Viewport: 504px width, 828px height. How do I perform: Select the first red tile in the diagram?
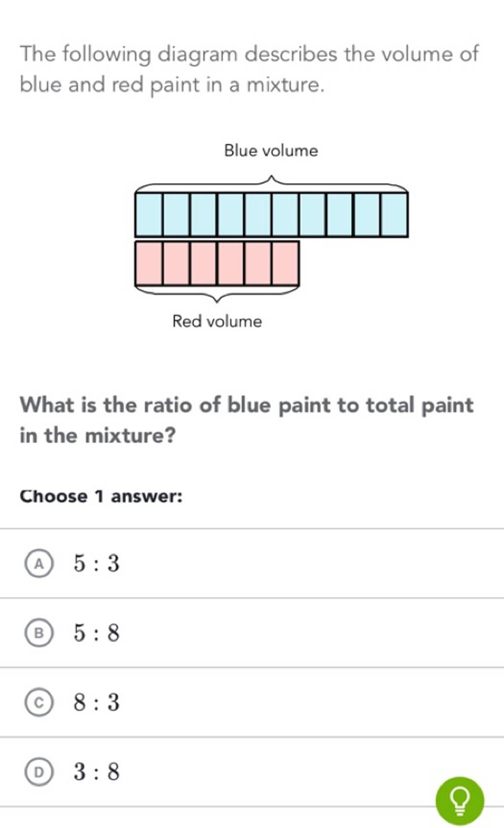tap(149, 264)
